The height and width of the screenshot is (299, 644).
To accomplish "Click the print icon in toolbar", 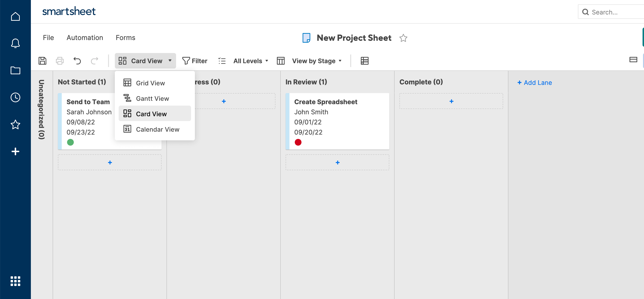I will click(60, 61).
